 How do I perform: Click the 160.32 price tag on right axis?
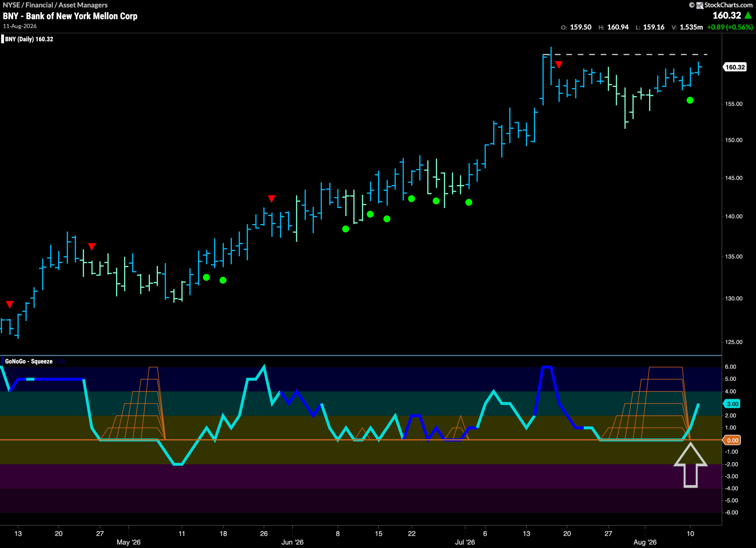pyautogui.click(x=735, y=67)
